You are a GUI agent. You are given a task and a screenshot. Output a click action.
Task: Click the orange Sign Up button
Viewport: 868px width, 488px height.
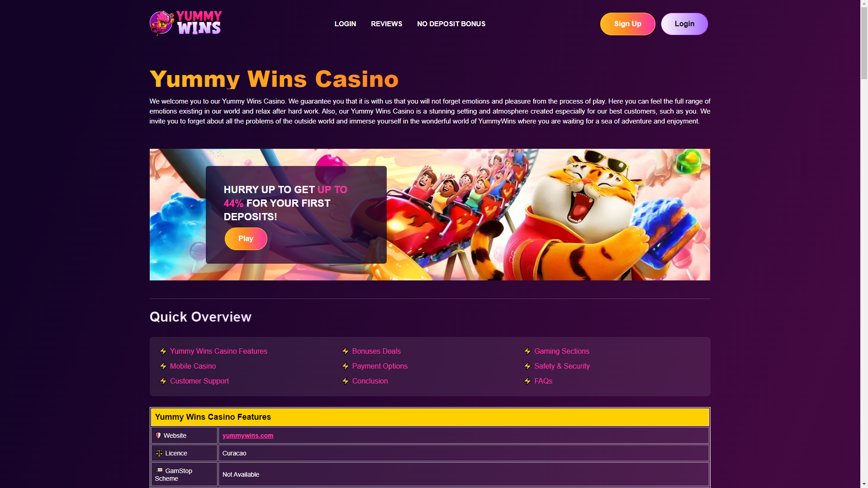[x=627, y=24]
